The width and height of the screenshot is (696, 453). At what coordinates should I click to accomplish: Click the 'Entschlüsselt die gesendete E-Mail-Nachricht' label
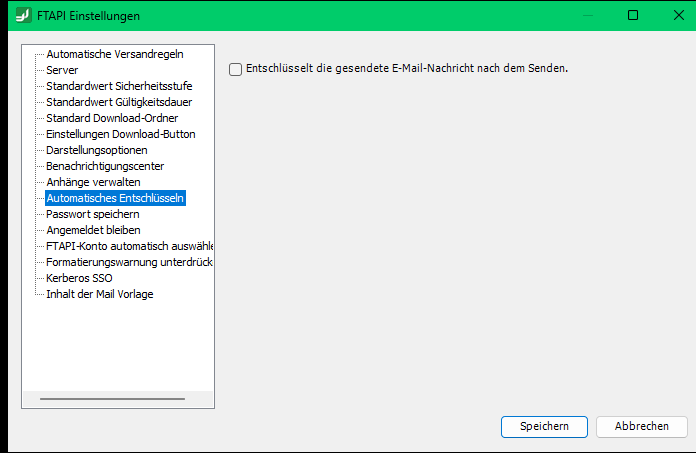point(407,68)
